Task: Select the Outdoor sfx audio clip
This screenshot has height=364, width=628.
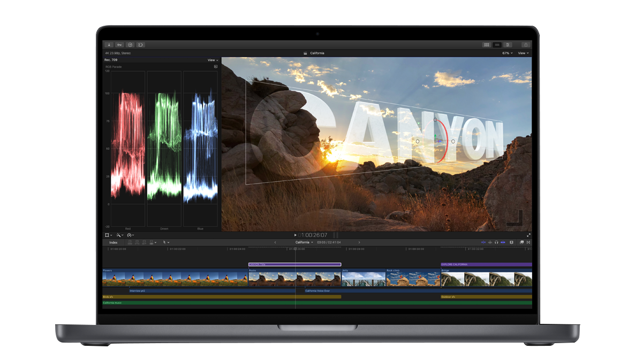Action: [x=486, y=297]
